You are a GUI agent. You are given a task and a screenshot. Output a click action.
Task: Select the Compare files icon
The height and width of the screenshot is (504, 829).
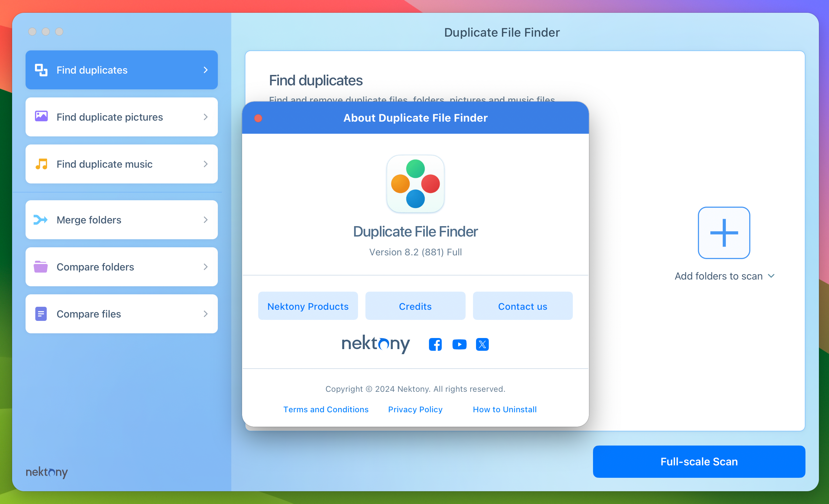coord(41,314)
